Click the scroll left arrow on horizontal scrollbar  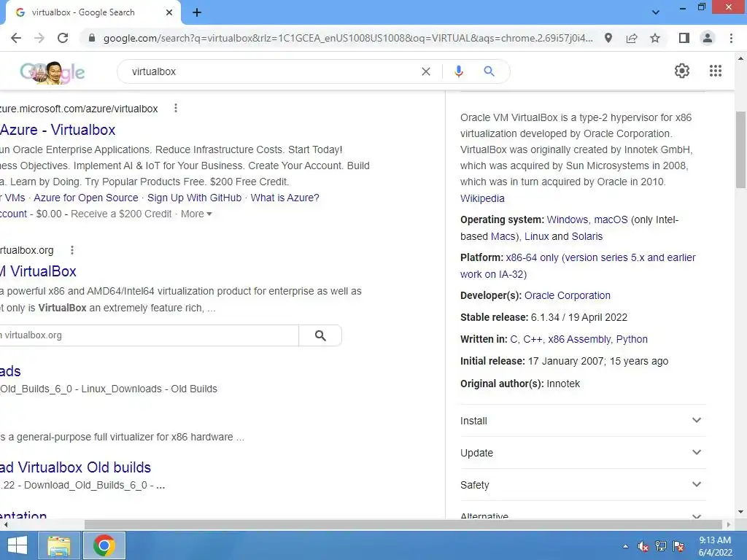click(5, 524)
